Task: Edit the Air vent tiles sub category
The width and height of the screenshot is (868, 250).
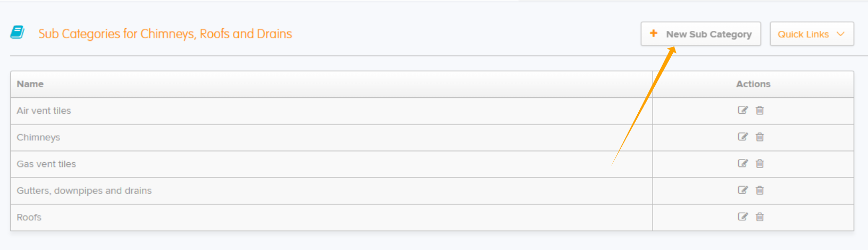Action: click(742, 110)
